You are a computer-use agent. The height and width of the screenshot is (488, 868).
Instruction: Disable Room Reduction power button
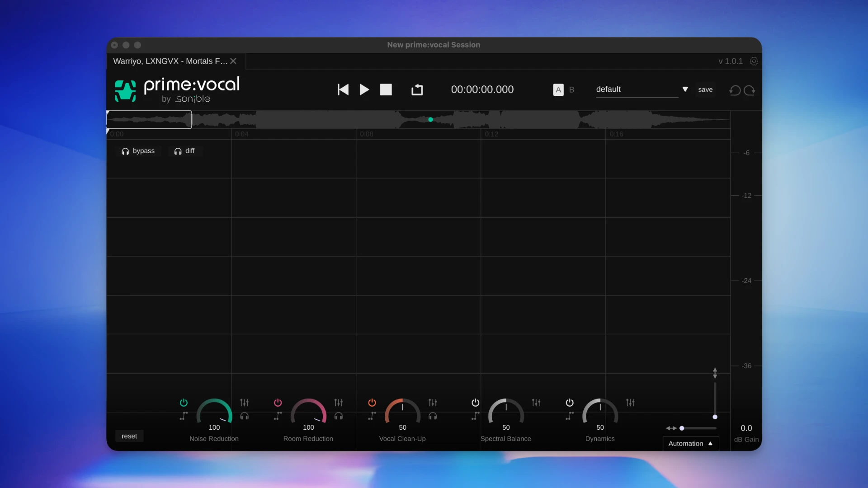coord(278,402)
